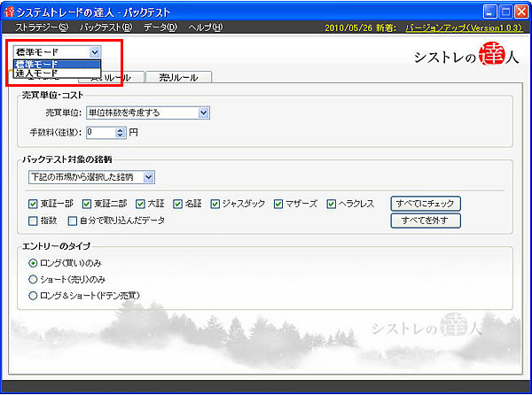Uncheck the マザーズ checkbox
Screen dimensions: 532x395
click(278, 204)
